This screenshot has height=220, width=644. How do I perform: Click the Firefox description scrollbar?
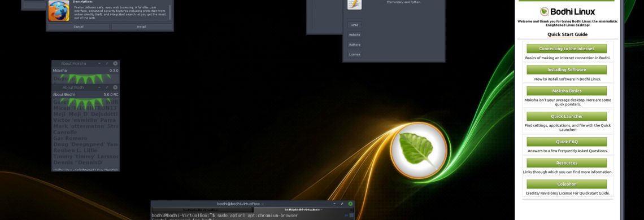point(170,12)
